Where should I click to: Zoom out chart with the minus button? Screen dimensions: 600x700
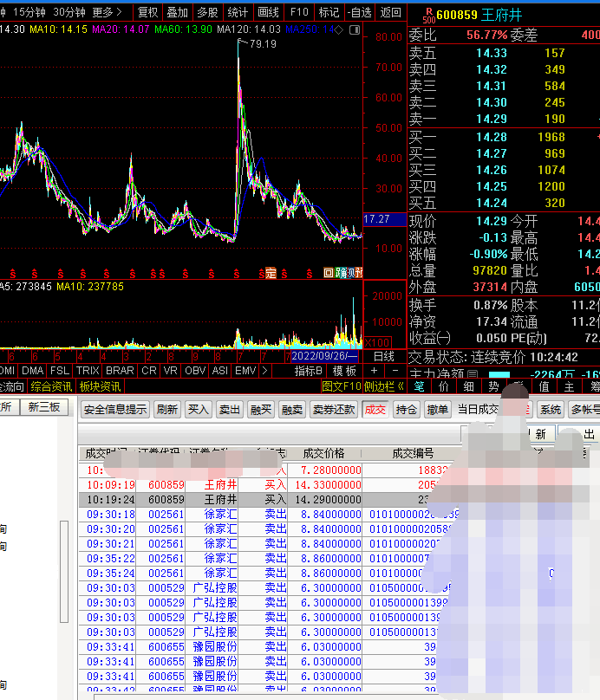[395, 371]
